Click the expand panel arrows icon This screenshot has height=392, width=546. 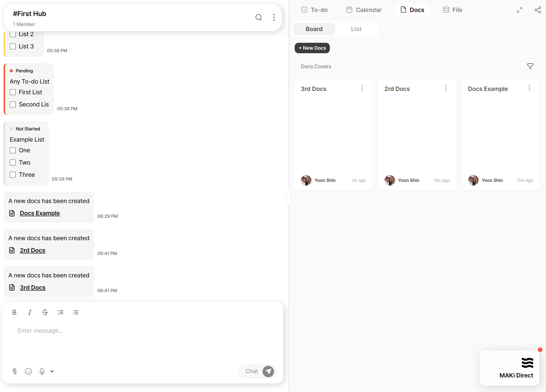[519, 10]
